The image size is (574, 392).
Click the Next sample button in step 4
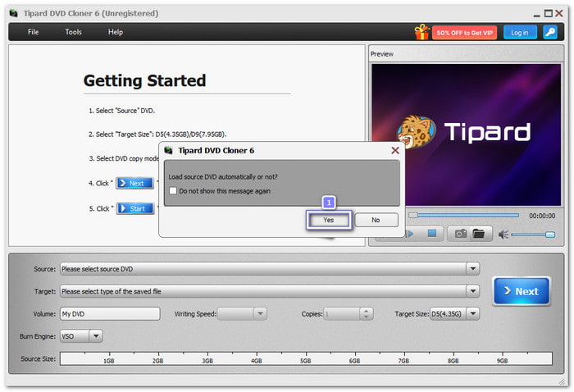(x=134, y=183)
